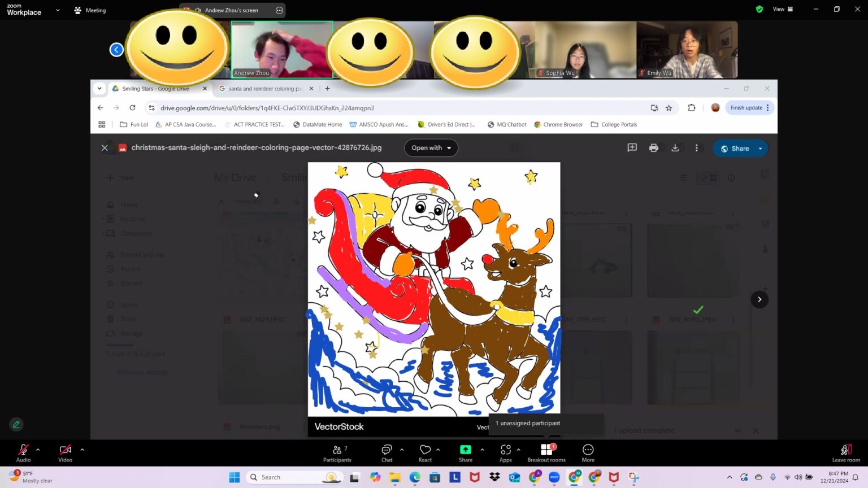Screen dimensions: 868x488
Task: Open the 'Open with' dropdown
Action: [431, 148]
